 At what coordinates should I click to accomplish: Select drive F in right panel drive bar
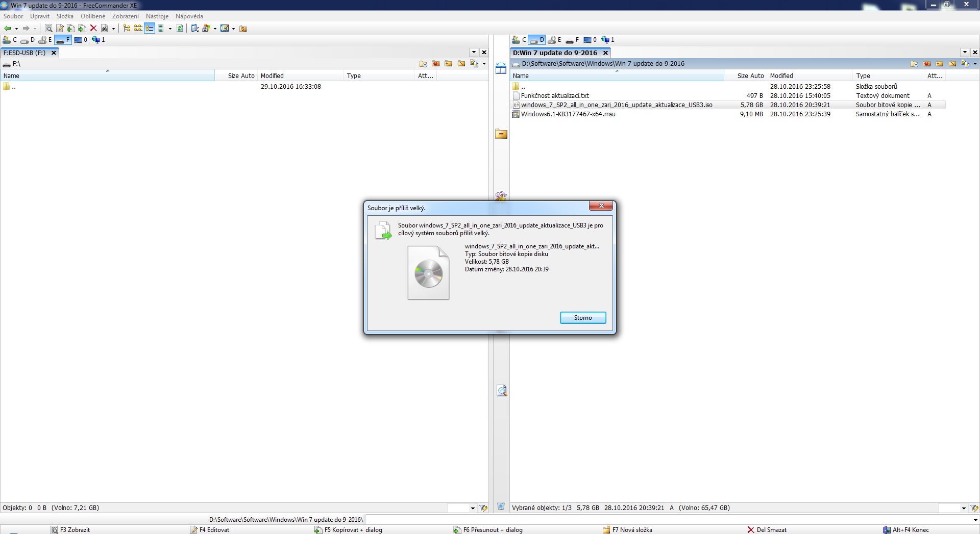572,40
